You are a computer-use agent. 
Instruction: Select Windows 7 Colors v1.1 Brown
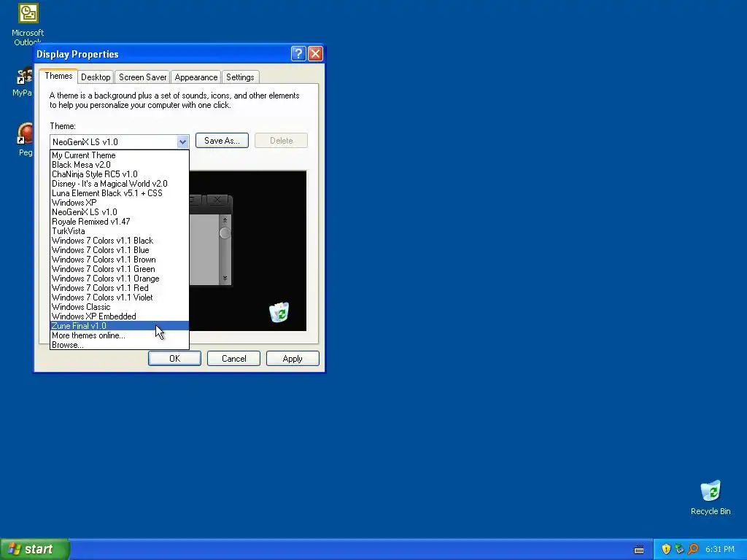coord(120,260)
